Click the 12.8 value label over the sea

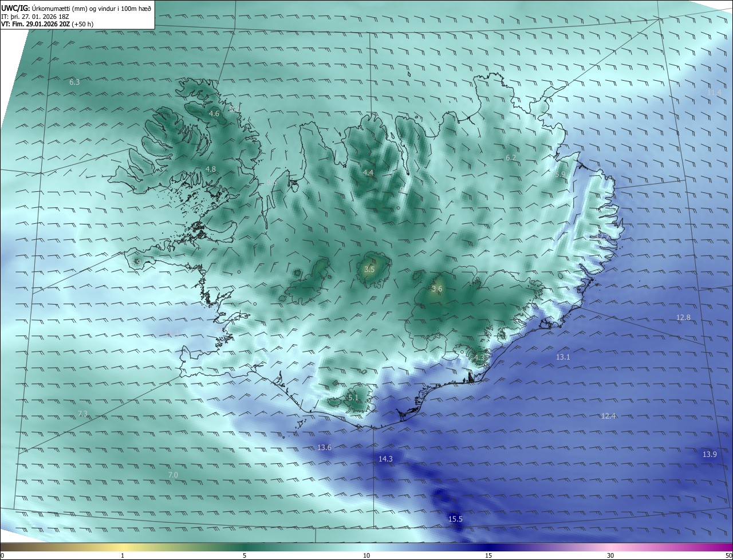[683, 318]
